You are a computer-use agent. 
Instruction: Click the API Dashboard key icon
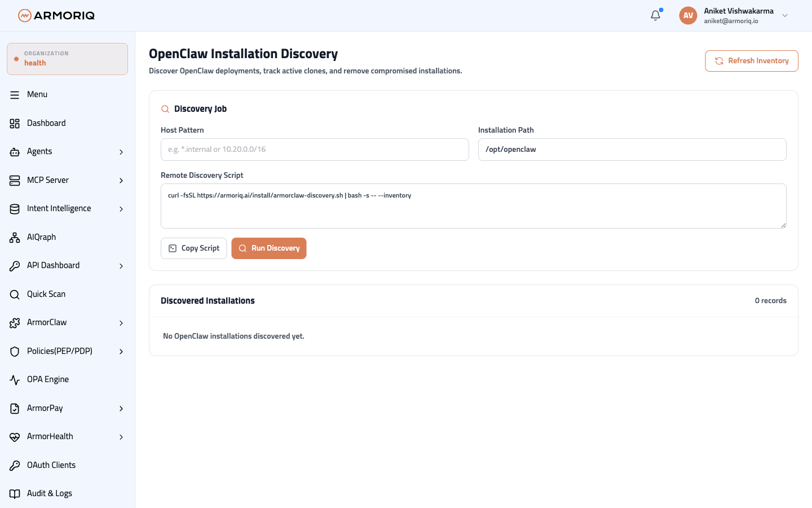click(x=15, y=266)
